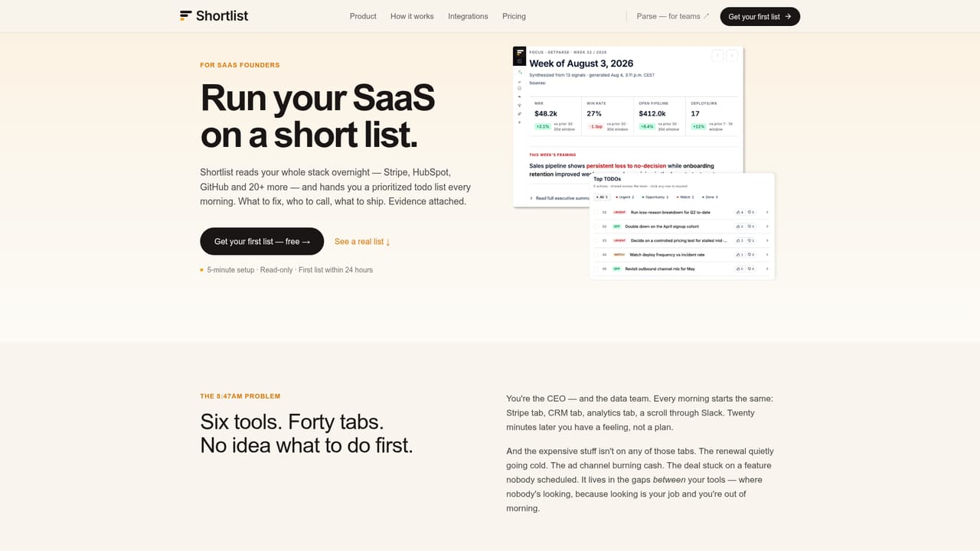Filter Top TODOs by Watch
980x551 pixels.
684,197
